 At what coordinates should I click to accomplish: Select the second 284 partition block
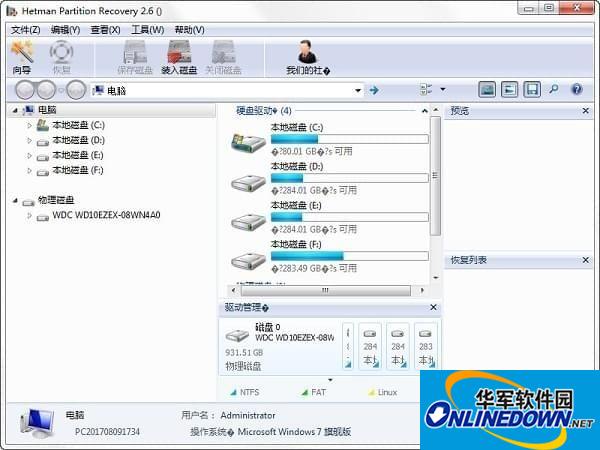[x=398, y=346]
